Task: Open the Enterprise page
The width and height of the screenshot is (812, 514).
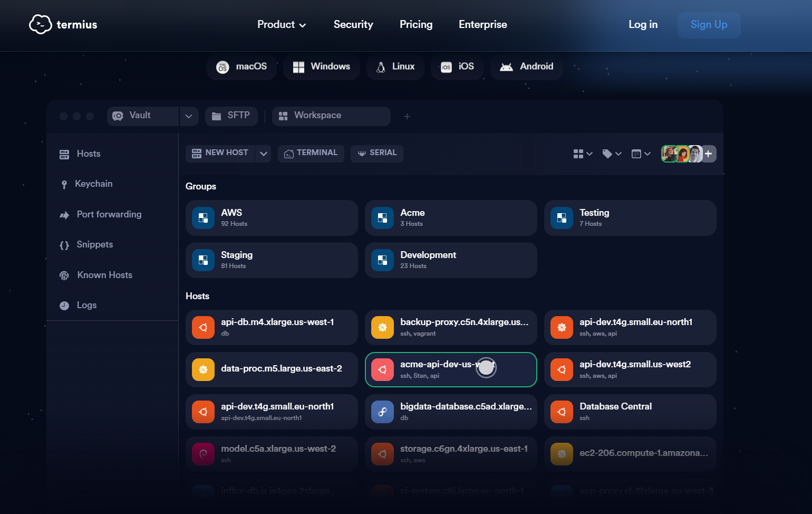Action: (x=483, y=24)
